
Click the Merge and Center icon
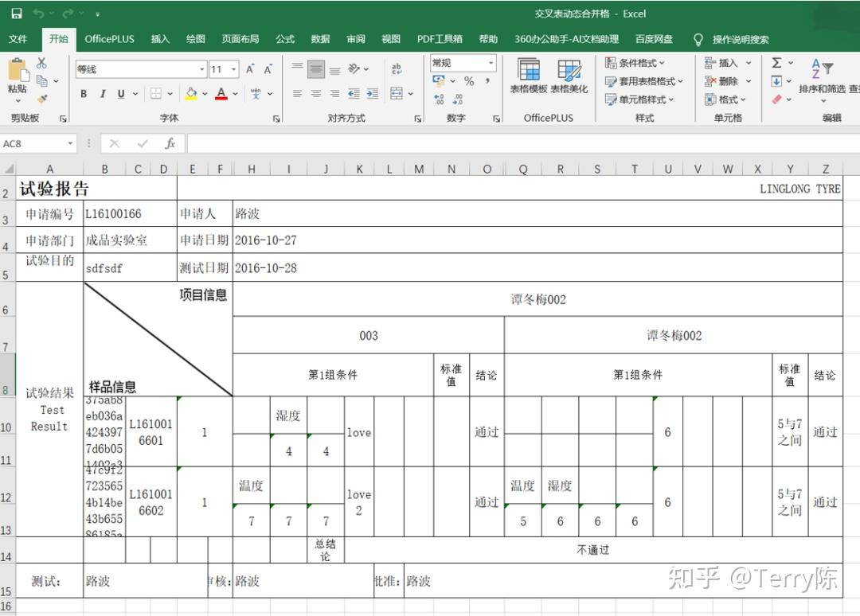(397, 93)
